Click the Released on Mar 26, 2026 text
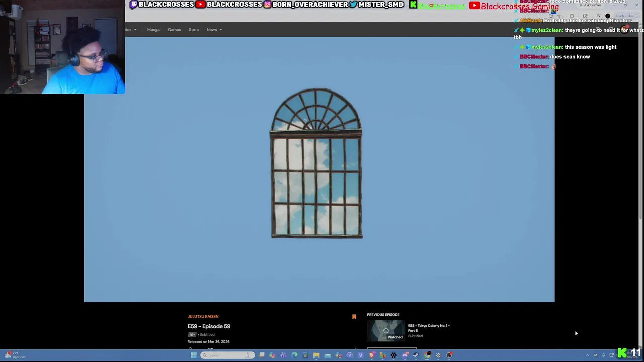The image size is (644, 362). point(208,342)
